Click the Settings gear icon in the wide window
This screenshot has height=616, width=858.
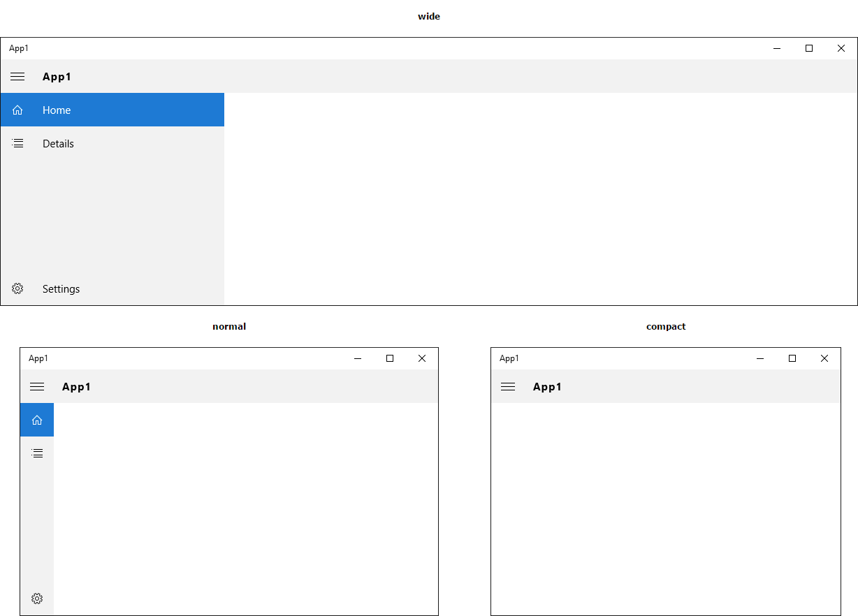point(17,288)
